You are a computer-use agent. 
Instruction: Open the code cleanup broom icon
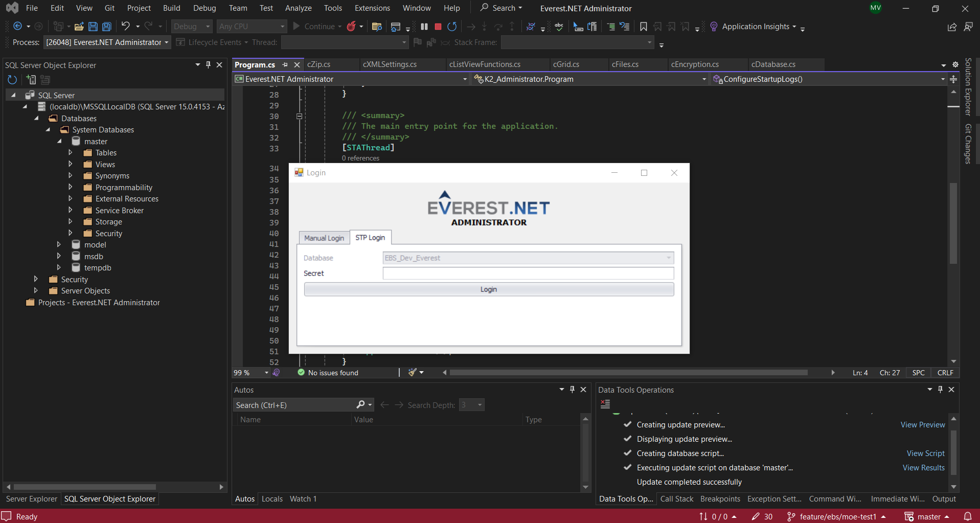tap(412, 373)
